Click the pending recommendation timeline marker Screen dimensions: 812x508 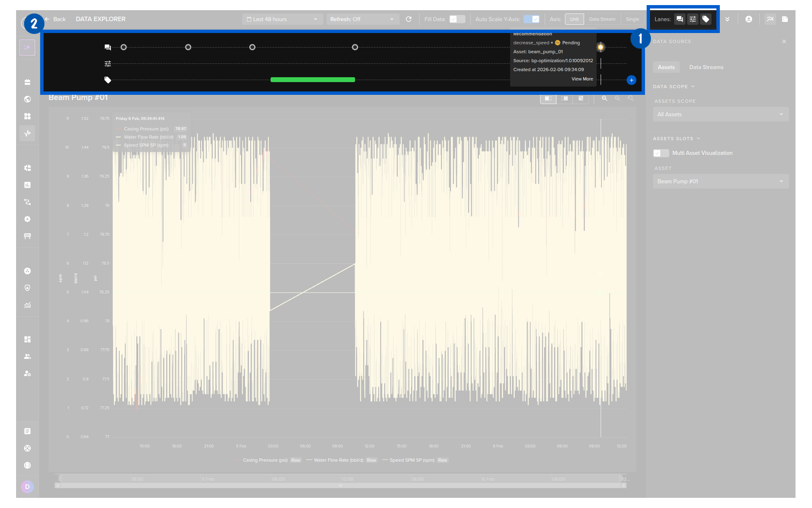600,47
